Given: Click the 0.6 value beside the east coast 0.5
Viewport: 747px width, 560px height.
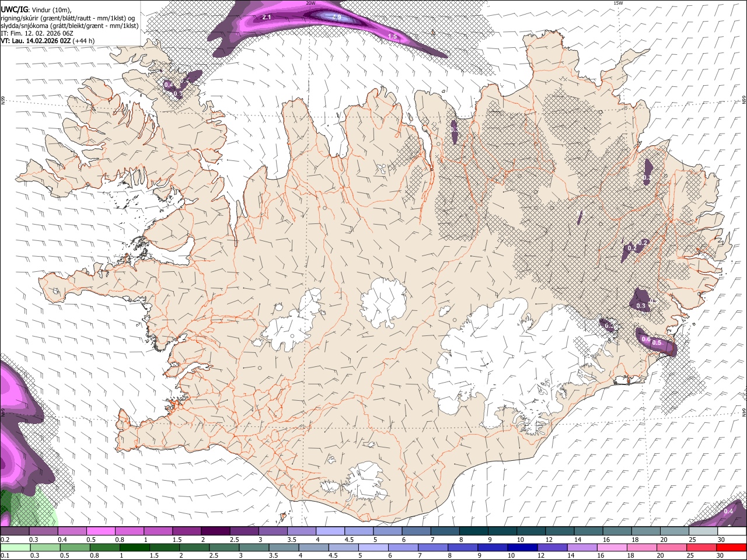Looking at the screenshot, I should pos(646,339).
